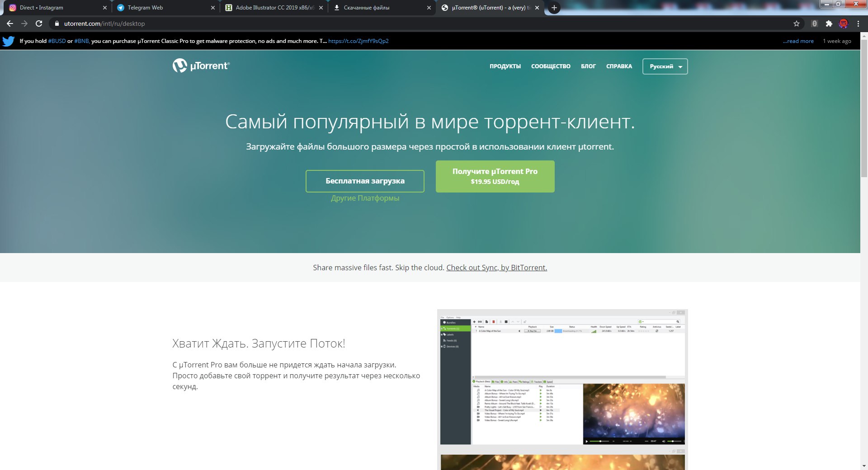The image size is (868, 470).
Task: Close the Adobe Illustrator CC 2019 tab
Action: pos(321,8)
